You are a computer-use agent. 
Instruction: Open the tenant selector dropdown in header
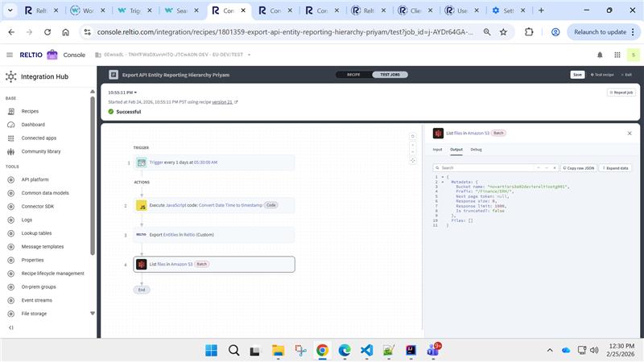tap(172, 55)
